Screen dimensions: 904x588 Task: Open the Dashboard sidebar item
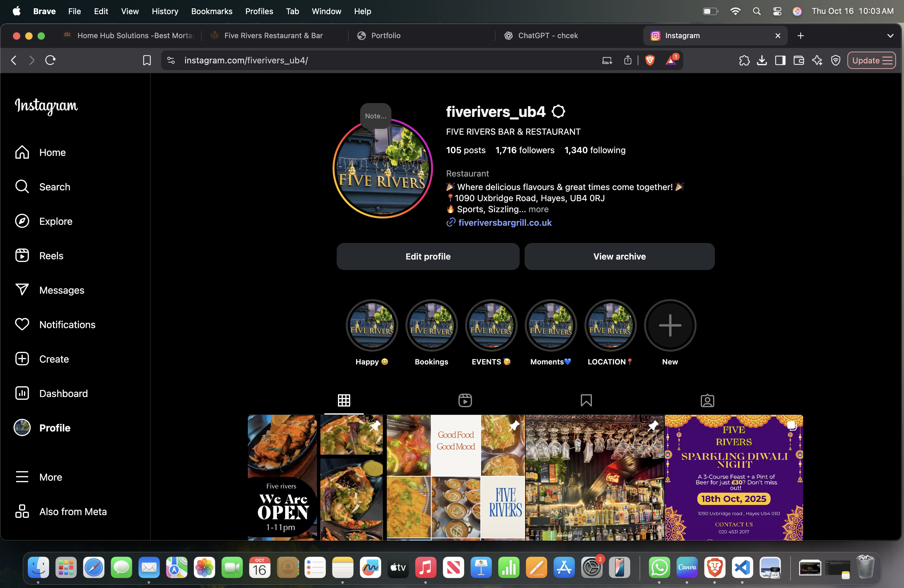point(63,394)
